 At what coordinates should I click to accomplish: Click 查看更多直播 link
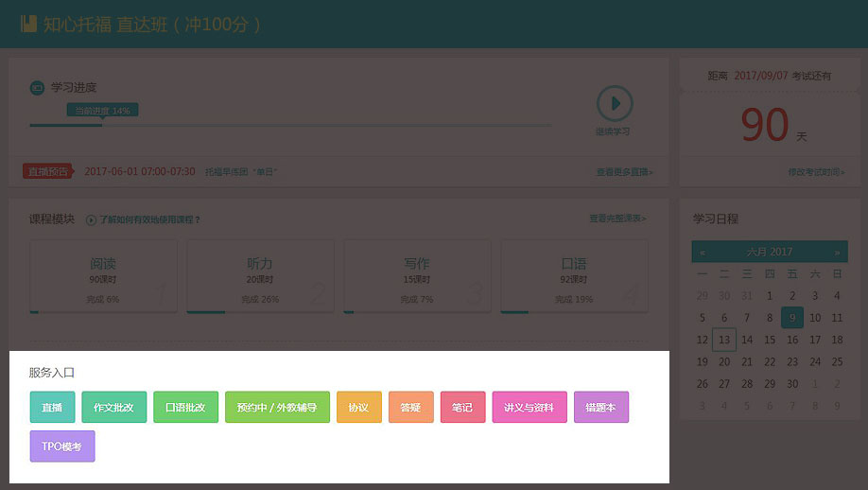(x=624, y=172)
